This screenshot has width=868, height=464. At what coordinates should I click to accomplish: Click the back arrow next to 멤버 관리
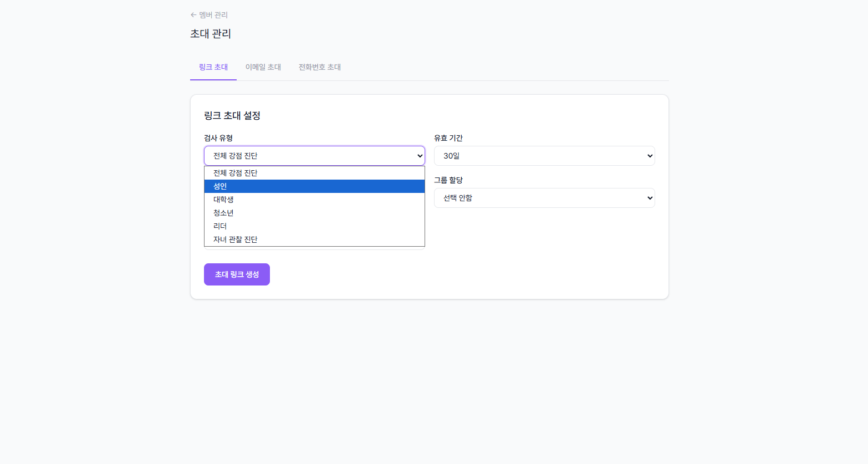[193, 15]
